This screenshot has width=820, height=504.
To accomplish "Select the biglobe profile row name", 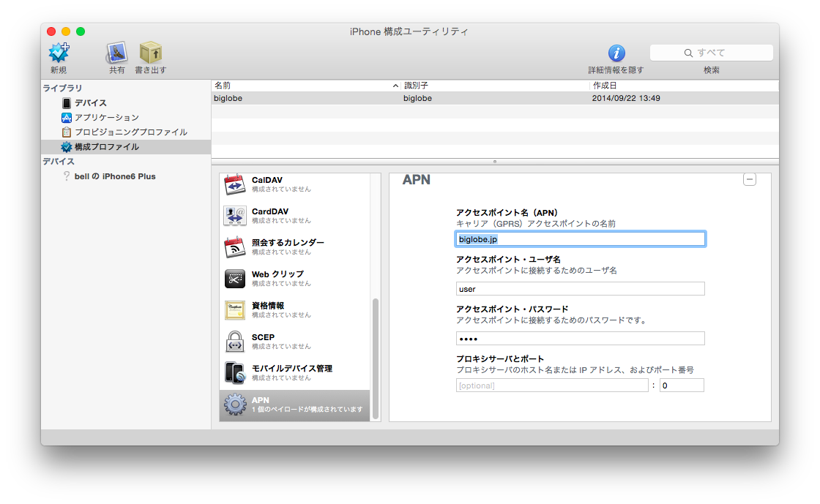I will [228, 98].
